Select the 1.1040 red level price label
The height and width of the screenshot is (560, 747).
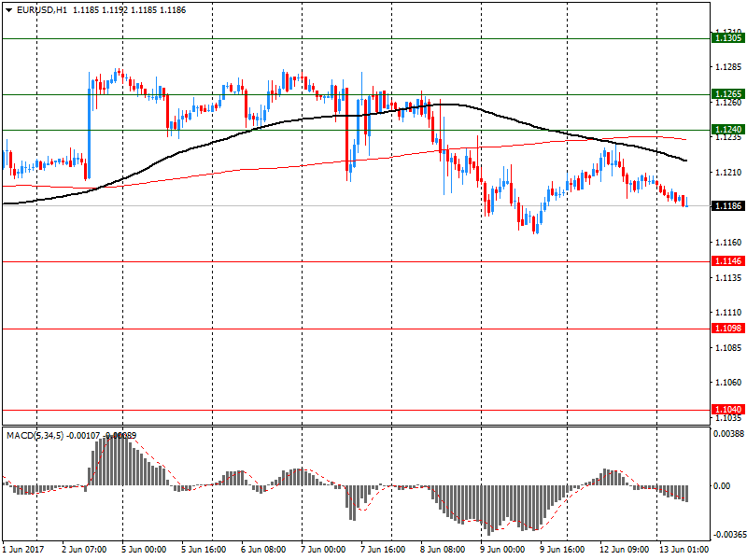(x=727, y=410)
